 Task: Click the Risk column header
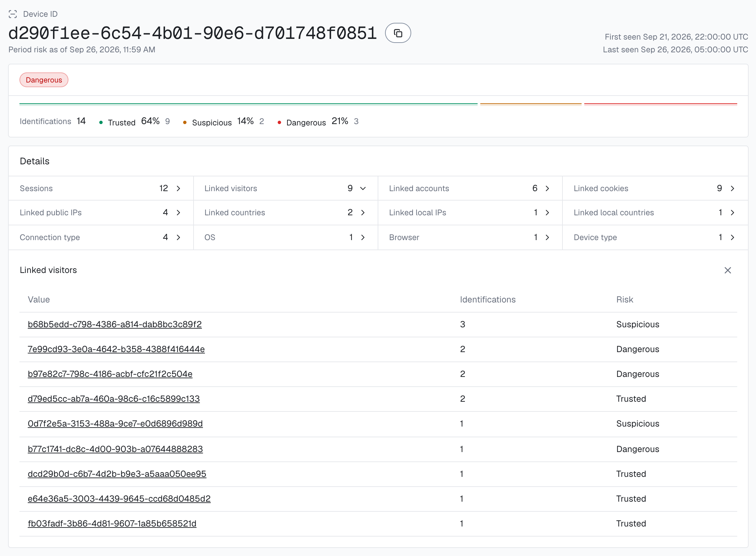[625, 299]
